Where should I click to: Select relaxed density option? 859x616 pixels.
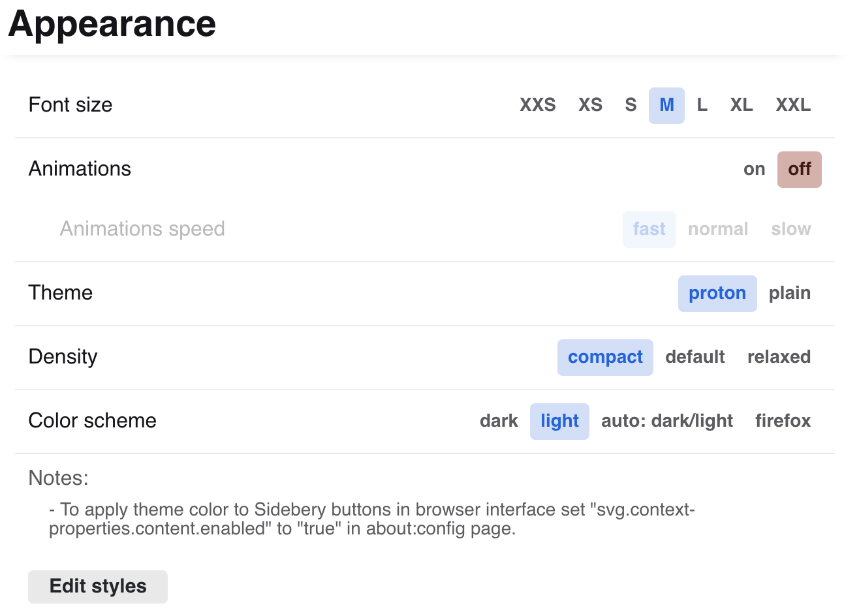779,357
